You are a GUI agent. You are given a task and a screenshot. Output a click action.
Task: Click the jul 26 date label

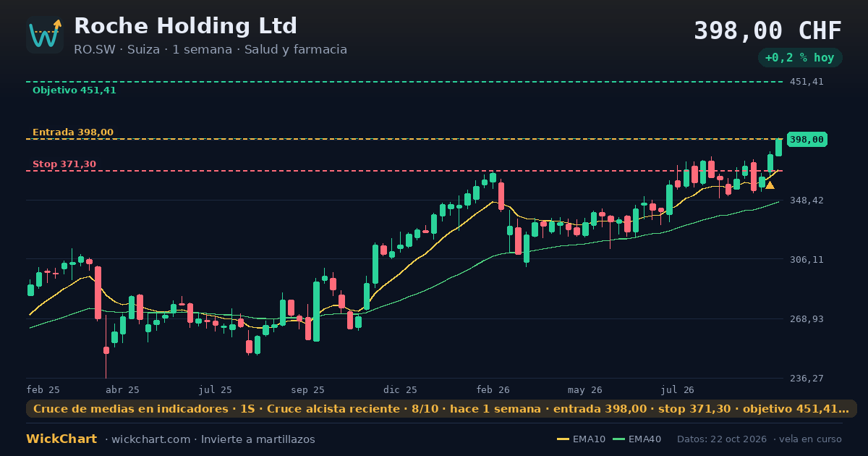678,389
